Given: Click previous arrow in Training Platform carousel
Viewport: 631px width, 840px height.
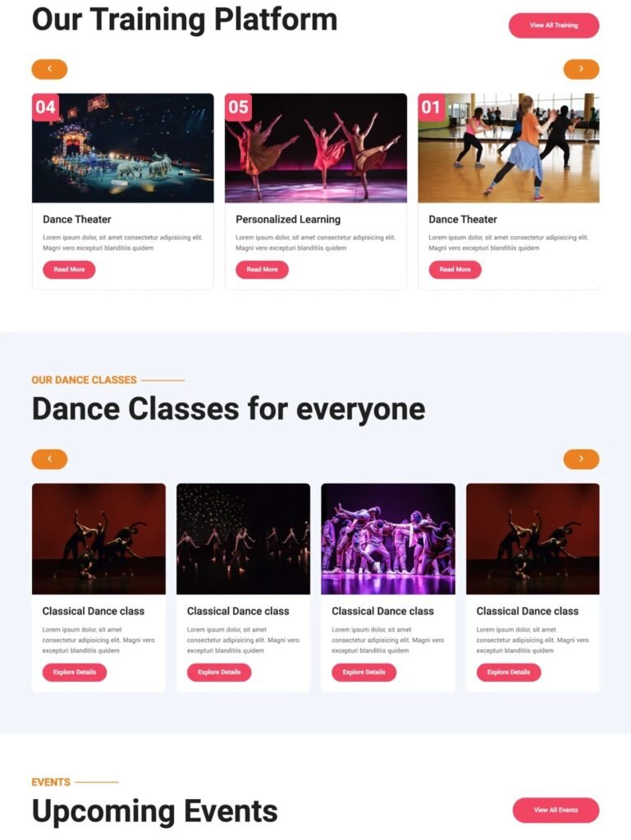Looking at the screenshot, I should tap(49, 69).
